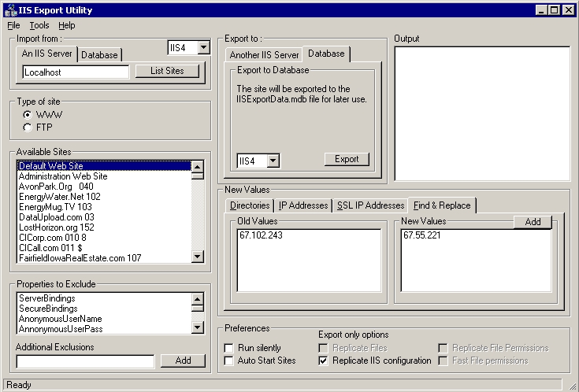Image resolution: width=579 pixels, height=392 pixels.
Task: Switch to the IP Addresses tab
Action: pyautogui.click(x=303, y=205)
